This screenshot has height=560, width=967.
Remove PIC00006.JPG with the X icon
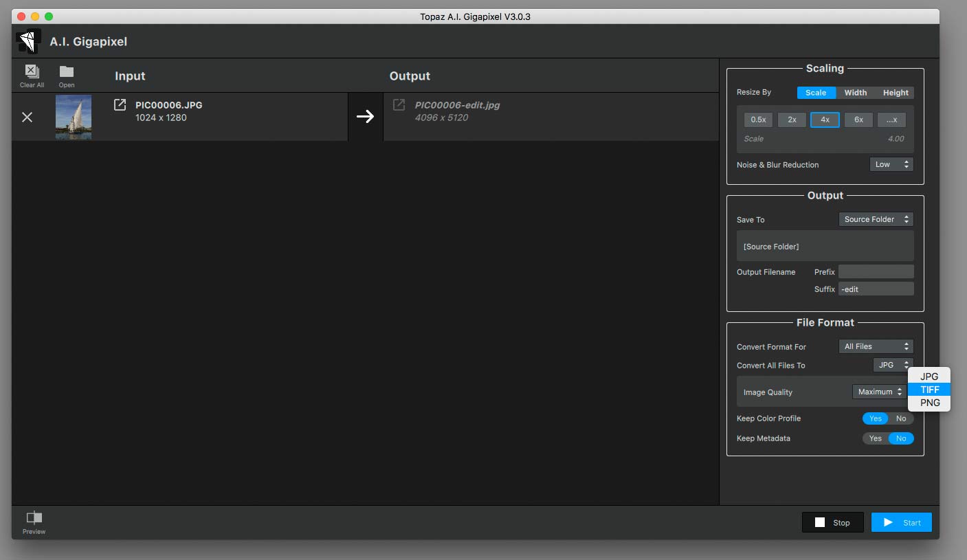click(x=27, y=117)
